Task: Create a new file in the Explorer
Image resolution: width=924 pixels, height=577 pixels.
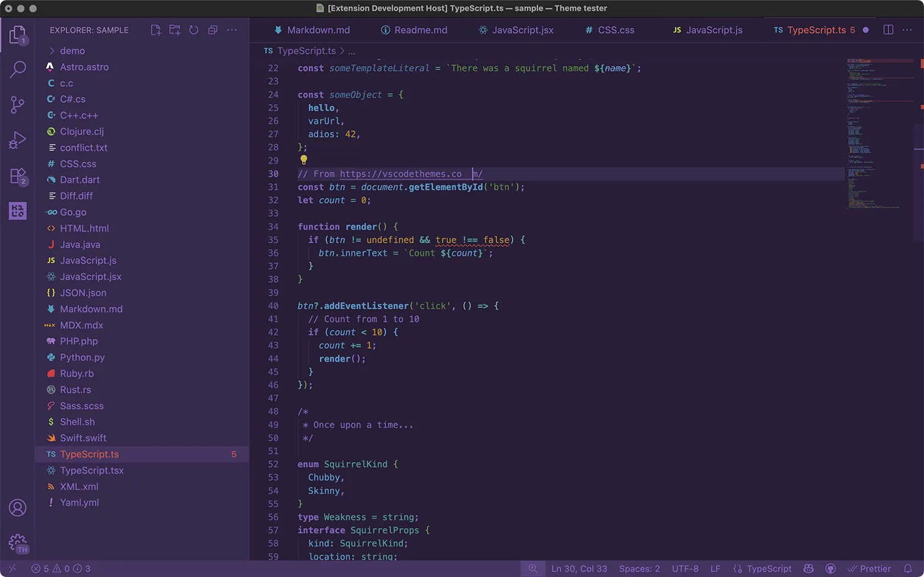Action: [x=156, y=29]
